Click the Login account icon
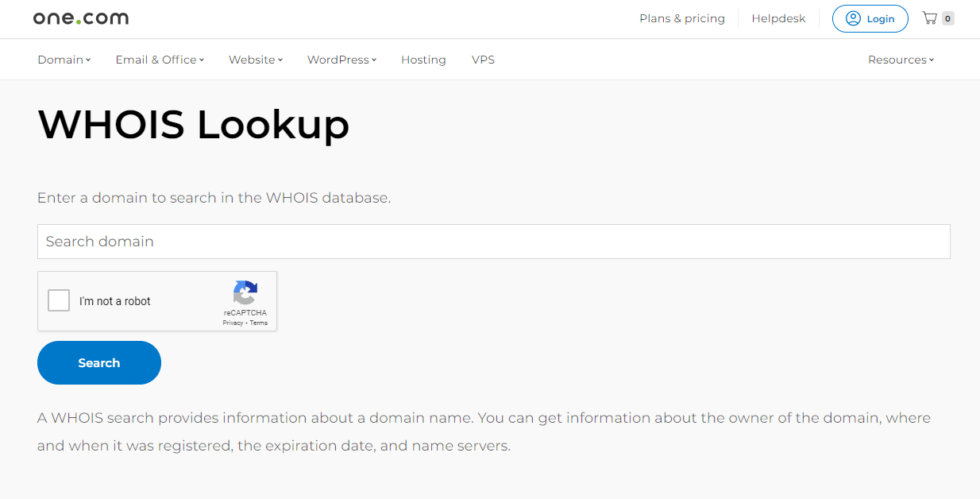980x499 pixels. pos(854,18)
